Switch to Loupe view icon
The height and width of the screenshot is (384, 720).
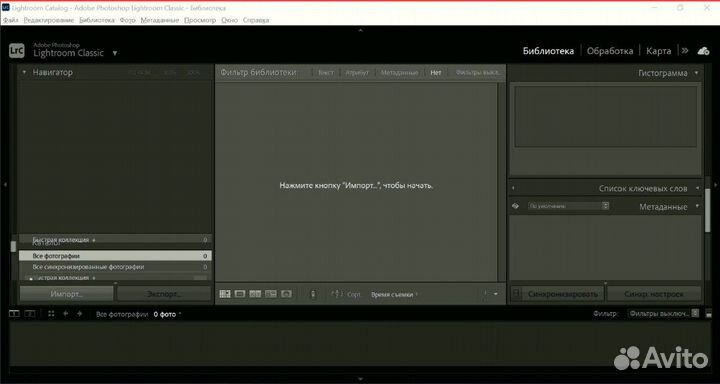(240, 294)
